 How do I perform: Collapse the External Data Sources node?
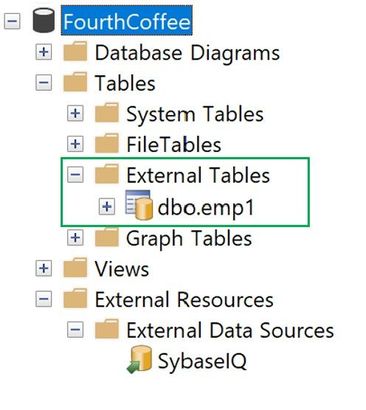(75, 330)
